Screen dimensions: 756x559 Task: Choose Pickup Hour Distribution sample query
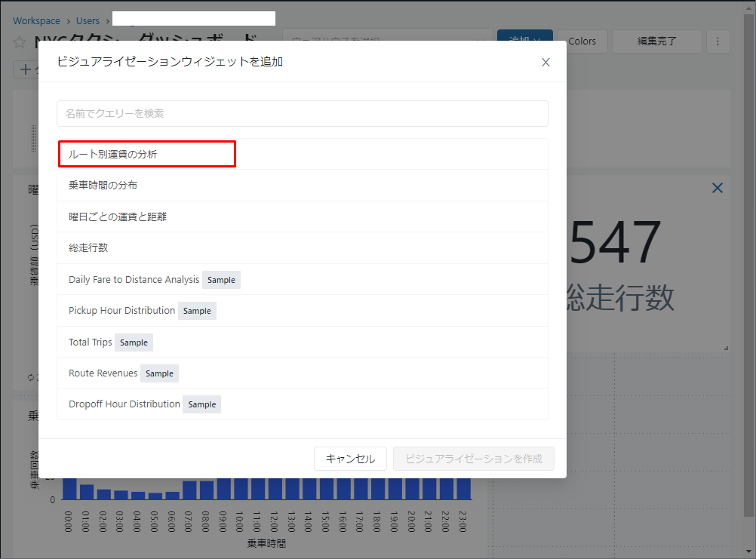pyautogui.click(x=121, y=311)
